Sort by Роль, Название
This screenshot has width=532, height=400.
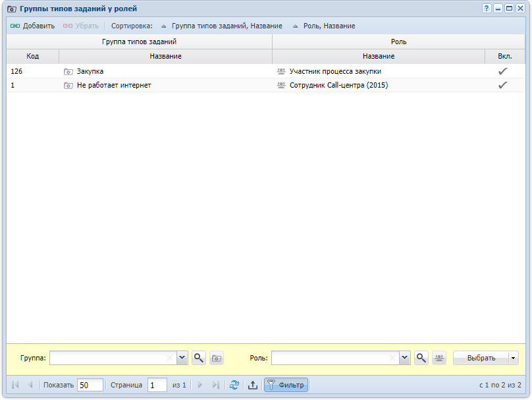tap(324, 26)
